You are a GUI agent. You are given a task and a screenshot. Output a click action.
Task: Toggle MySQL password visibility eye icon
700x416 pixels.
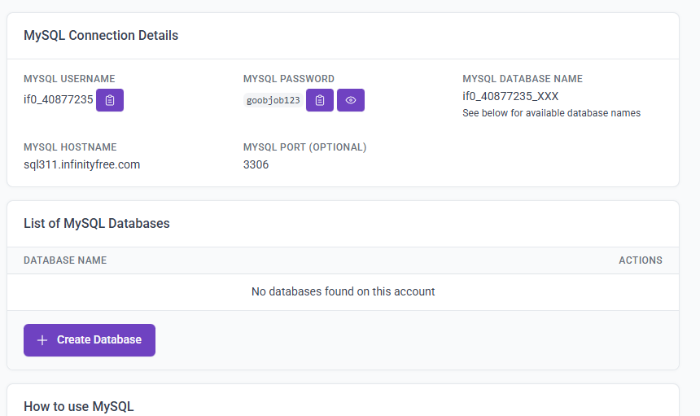pos(351,100)
